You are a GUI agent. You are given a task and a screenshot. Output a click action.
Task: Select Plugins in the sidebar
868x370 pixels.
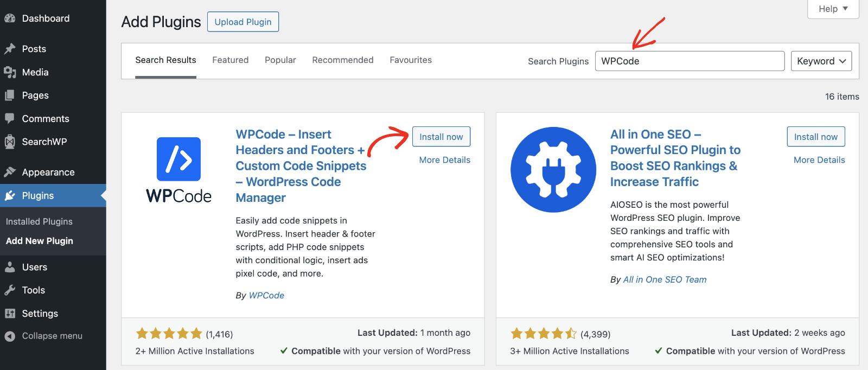click(x=53, y=195)
